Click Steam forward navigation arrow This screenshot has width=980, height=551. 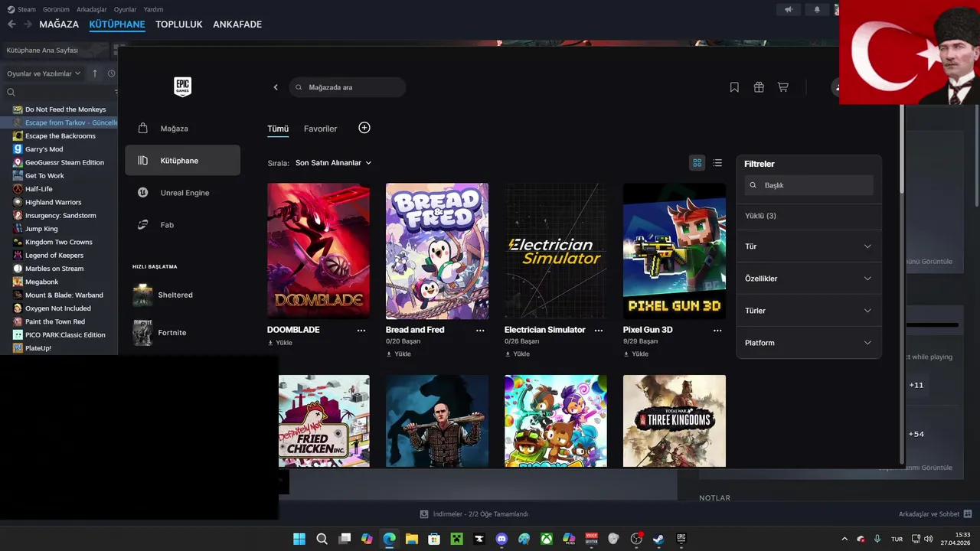click(28, 24)
